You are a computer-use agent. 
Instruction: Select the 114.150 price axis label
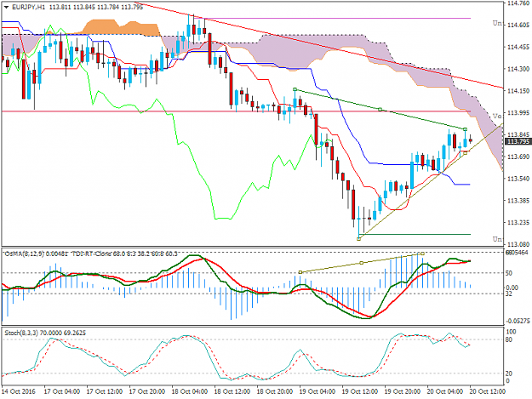coord(518,91)
